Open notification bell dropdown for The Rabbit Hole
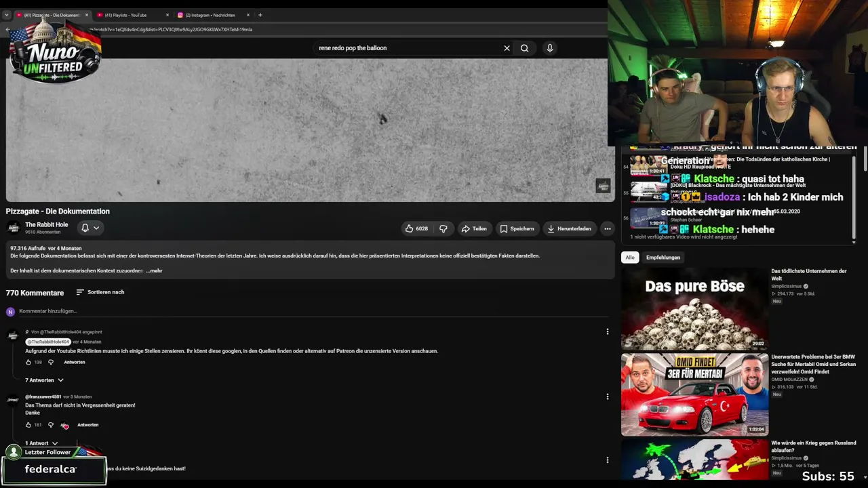 [x=90, y=228]
